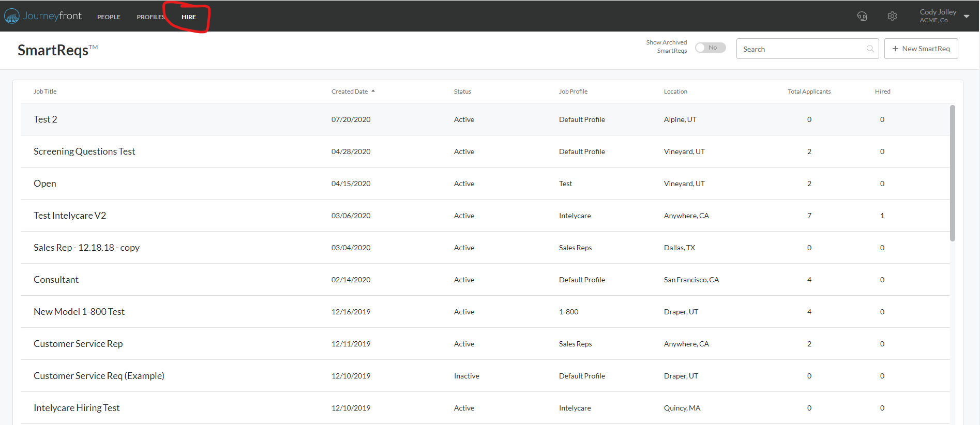Open Intelycare Hiring Test SmartReq
This screenshot has width=980, height=425.
pos(77,408)
